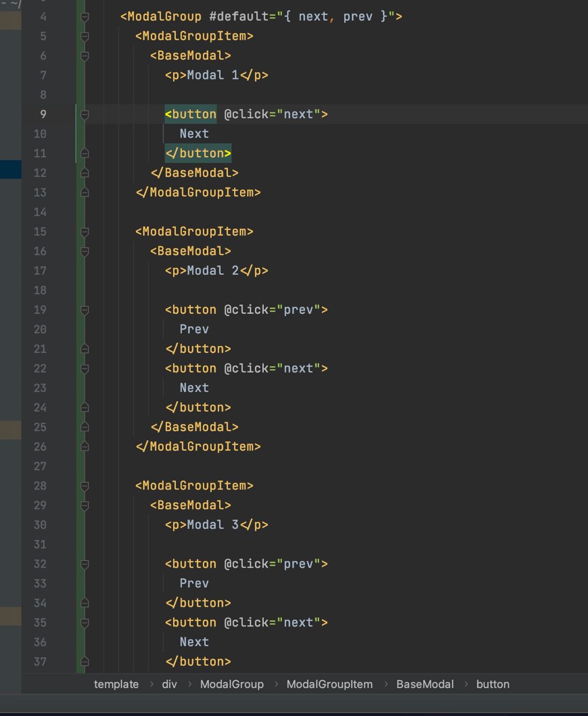Click the blue marker in the left stripe at line 12

point(11,169)
